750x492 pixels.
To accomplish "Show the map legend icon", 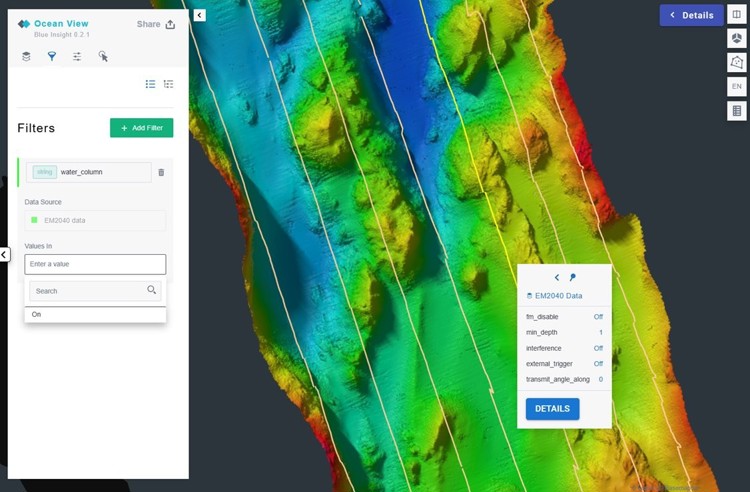I will pyautogui.click(x=737, y=110).
